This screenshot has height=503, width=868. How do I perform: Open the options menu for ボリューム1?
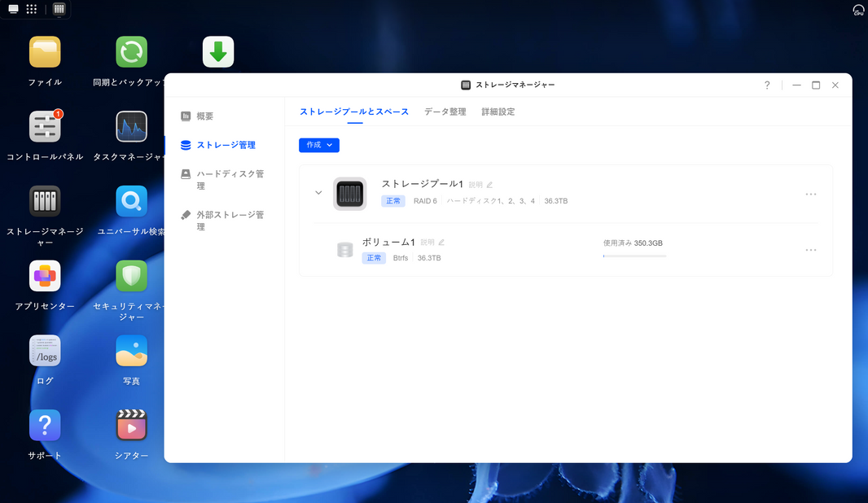pyautogui.click(x=810, y=250)
